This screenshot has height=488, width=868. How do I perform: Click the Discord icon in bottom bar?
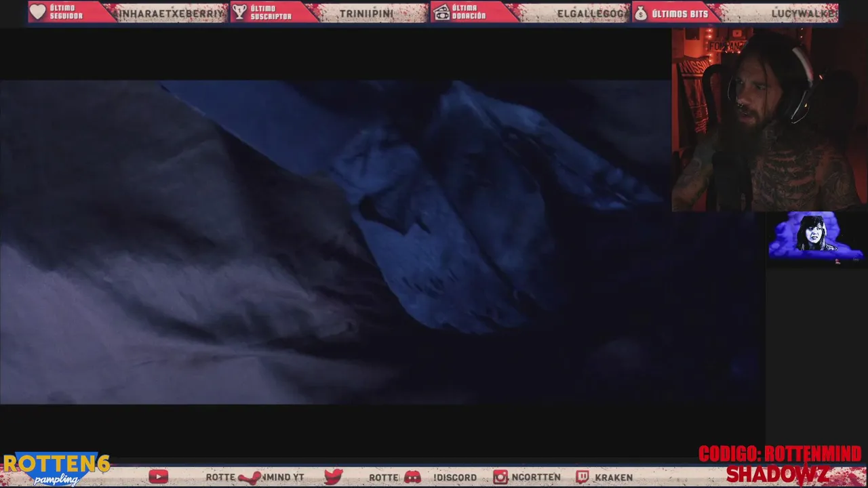click(412, 477)
